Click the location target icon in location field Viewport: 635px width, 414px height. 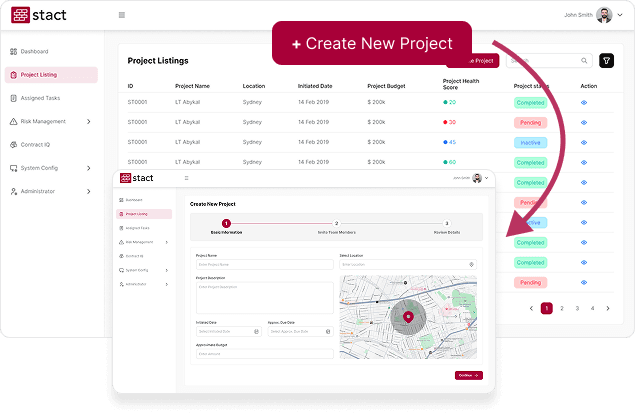click(x=471, y=265)
